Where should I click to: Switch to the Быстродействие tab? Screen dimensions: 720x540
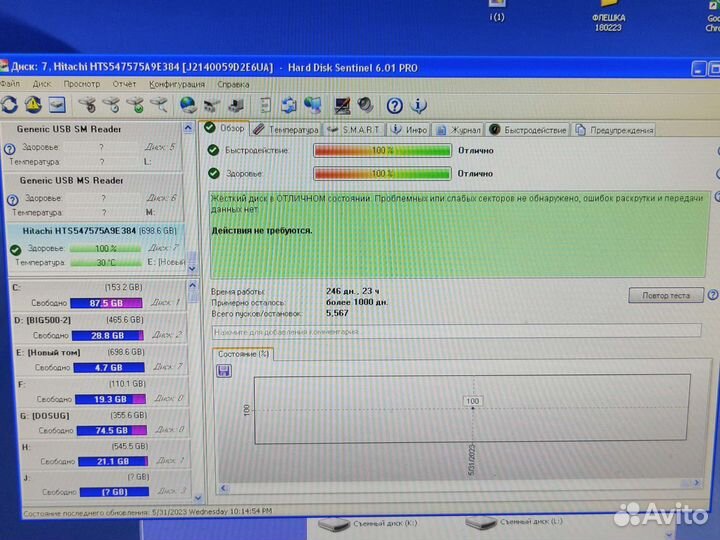tap(528, 130)
